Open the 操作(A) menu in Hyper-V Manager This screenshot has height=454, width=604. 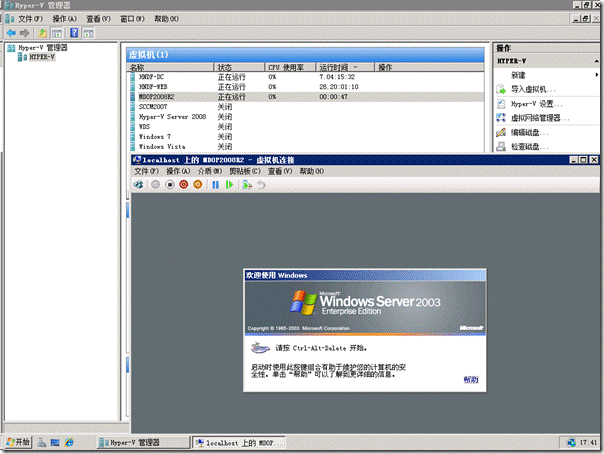coord(64,19)
